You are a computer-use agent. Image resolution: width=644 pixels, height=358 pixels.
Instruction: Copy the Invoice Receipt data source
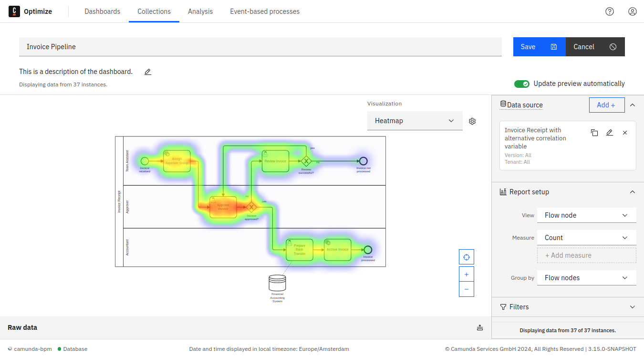click(x=594, y=133)
